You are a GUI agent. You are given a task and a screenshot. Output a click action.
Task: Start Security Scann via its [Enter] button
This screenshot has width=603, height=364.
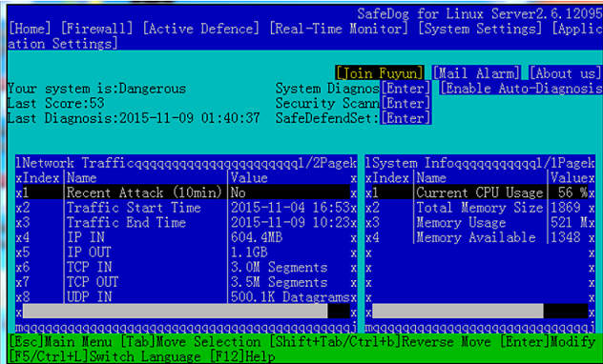click(x=405, y=103)
